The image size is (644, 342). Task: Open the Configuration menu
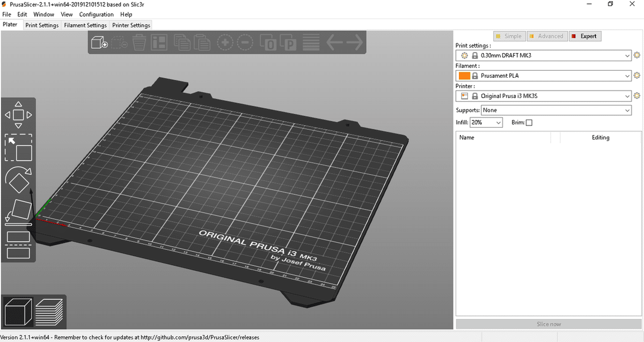pyautogui.click(x=97, y=14)
